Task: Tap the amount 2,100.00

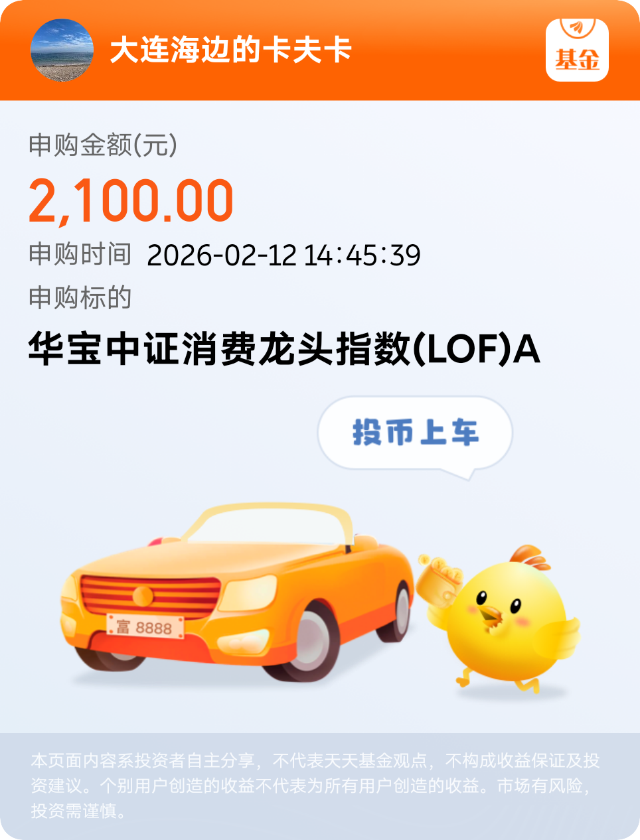Action: pyautogui.click(x=131, y=200)
